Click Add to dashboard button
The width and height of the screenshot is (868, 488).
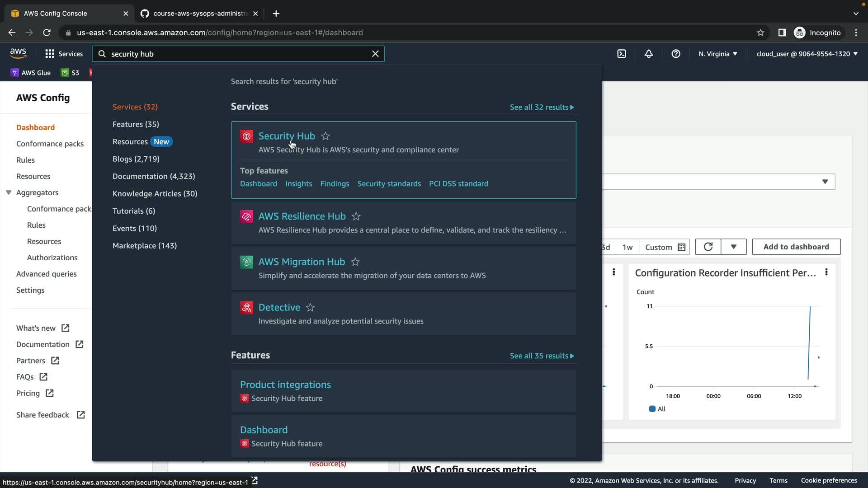point(796,247)
